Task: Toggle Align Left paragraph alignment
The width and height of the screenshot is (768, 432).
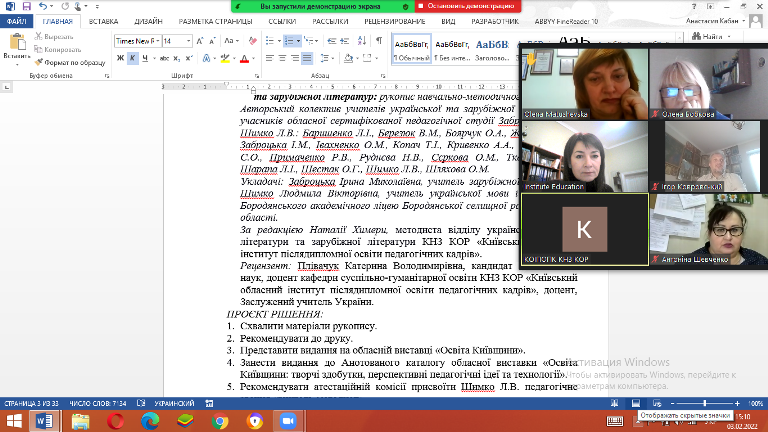Action: point(270,58)
